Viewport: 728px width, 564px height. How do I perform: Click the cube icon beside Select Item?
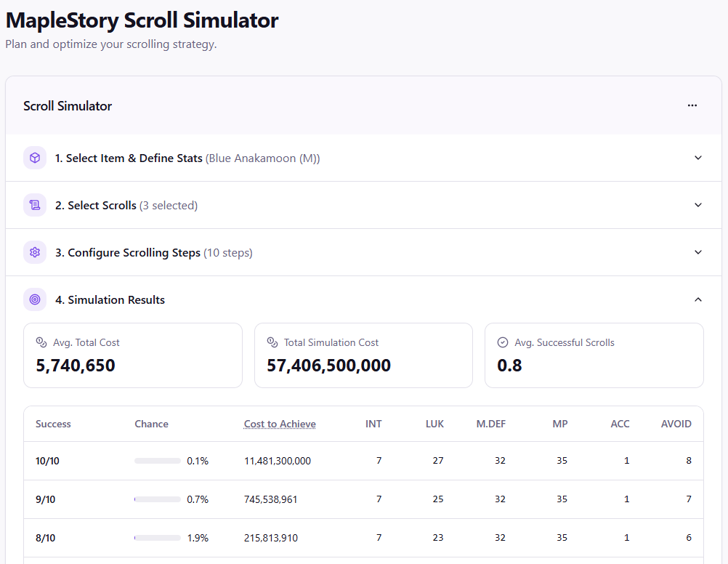coord(35,158)
